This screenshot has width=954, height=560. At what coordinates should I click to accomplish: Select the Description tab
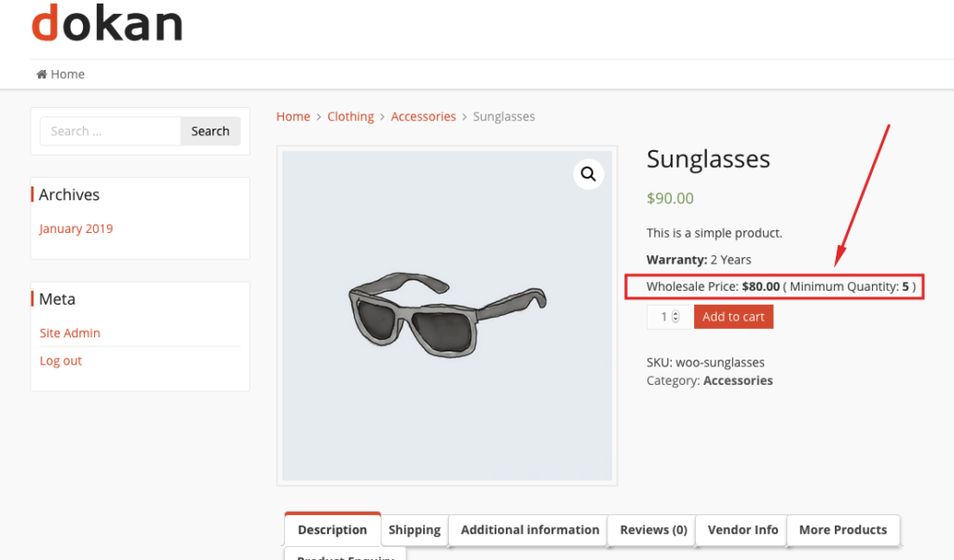pyautogui.click(x=333, y=529)
